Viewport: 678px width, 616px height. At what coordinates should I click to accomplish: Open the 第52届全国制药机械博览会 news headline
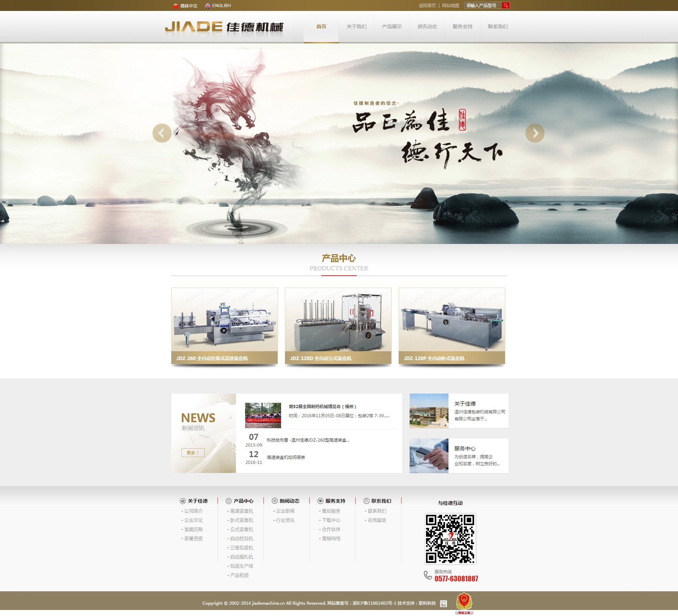click(x=323, y=406)
